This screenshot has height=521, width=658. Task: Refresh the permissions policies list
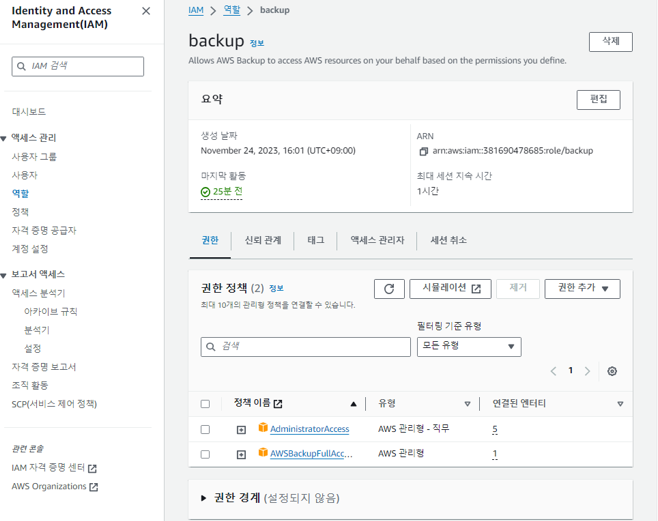[x=389, y=289]
